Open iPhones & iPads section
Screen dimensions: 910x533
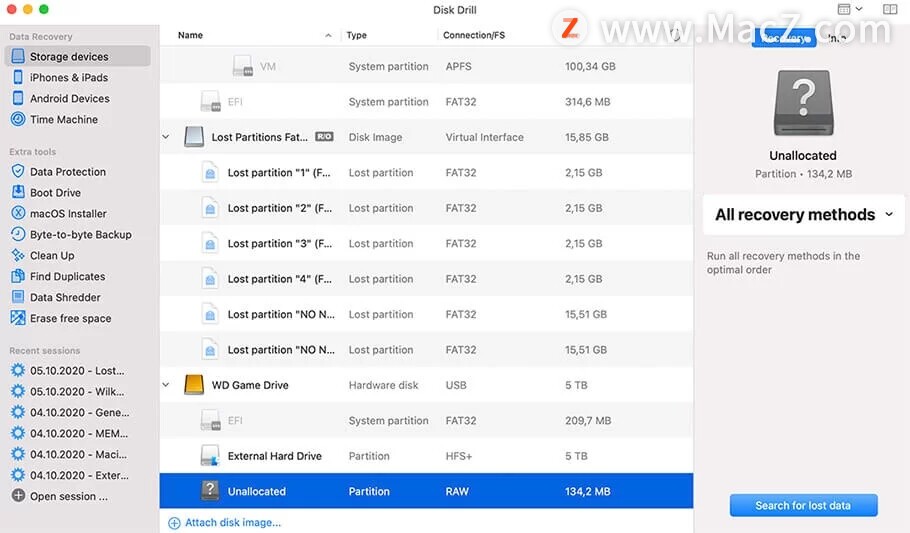coord(68,77)
